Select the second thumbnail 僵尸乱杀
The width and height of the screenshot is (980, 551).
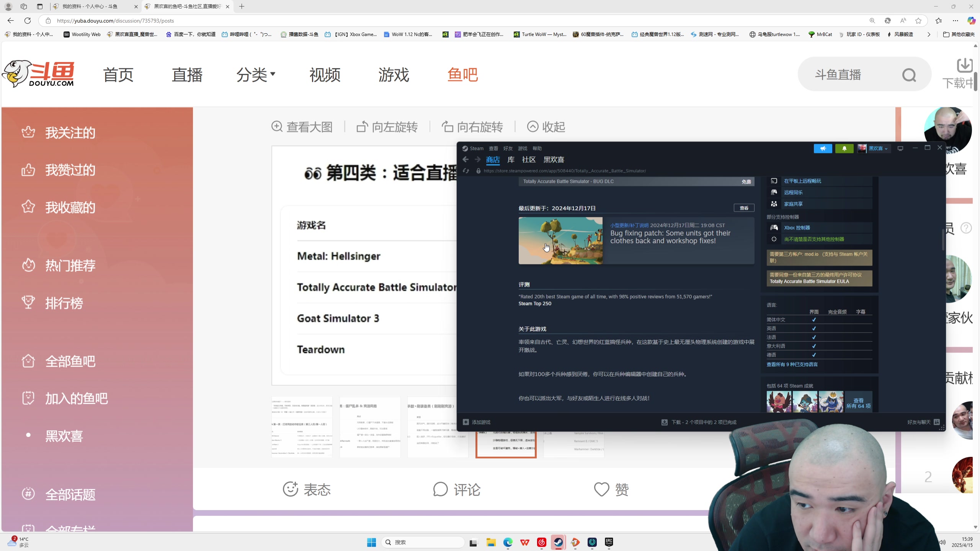pos(370,427)
